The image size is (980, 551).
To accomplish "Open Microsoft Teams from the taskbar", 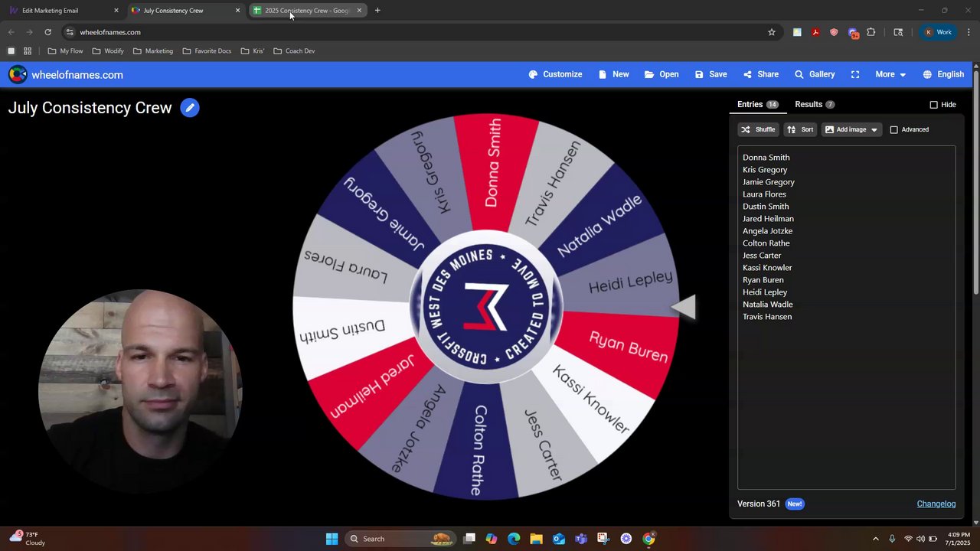I will [581, 539].
